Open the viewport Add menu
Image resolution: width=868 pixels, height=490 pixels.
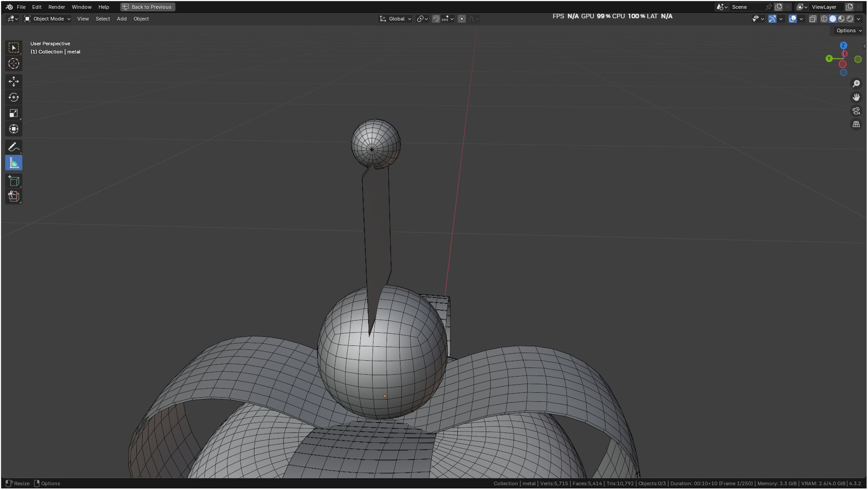click(121, 19)
